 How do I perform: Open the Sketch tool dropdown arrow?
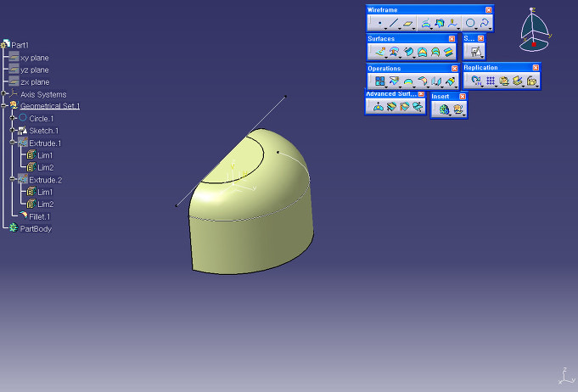pos(482,58)
